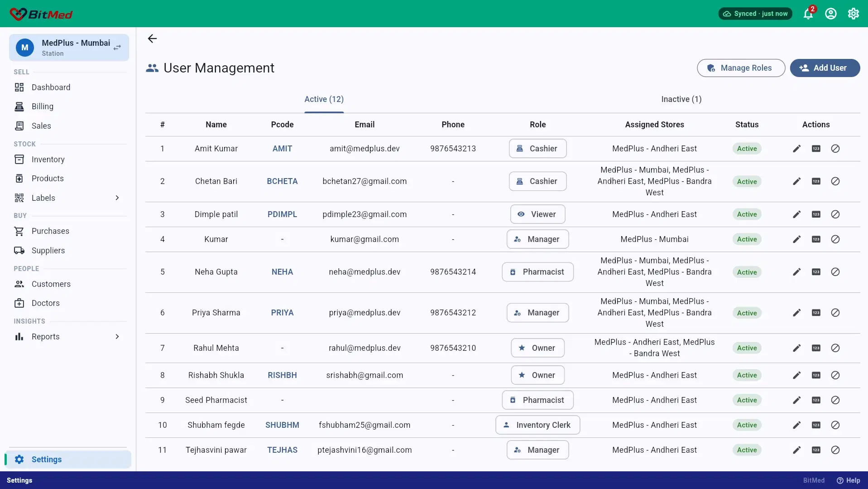868x489 pixels.
Task: Open Customers in the sidebar
Action: tap(69, 284)
